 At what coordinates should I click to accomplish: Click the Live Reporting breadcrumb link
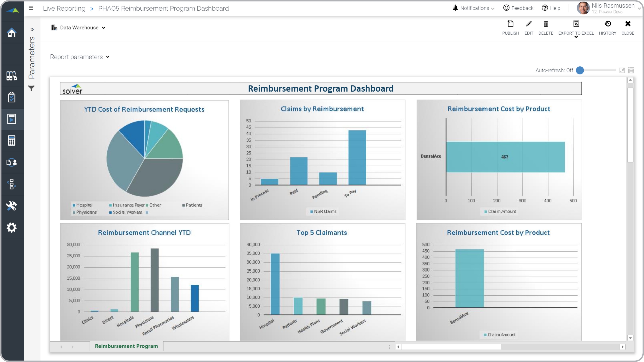64,8
